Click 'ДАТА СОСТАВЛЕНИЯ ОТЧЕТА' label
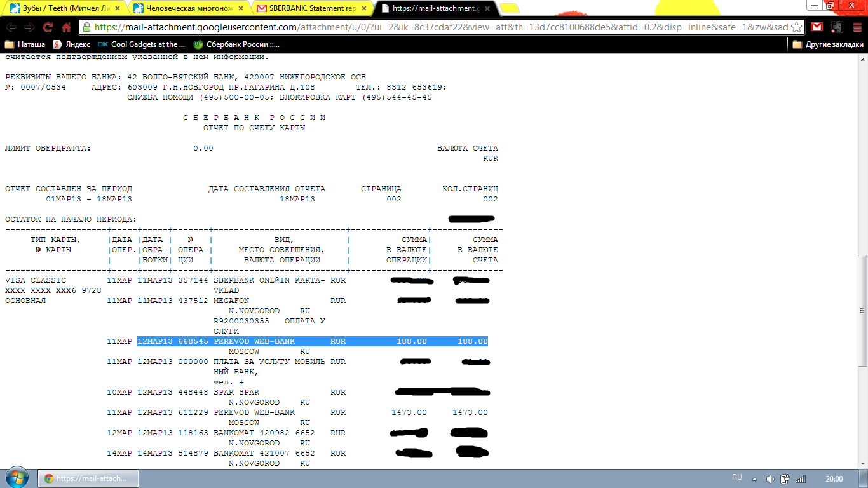 point(267,189)
